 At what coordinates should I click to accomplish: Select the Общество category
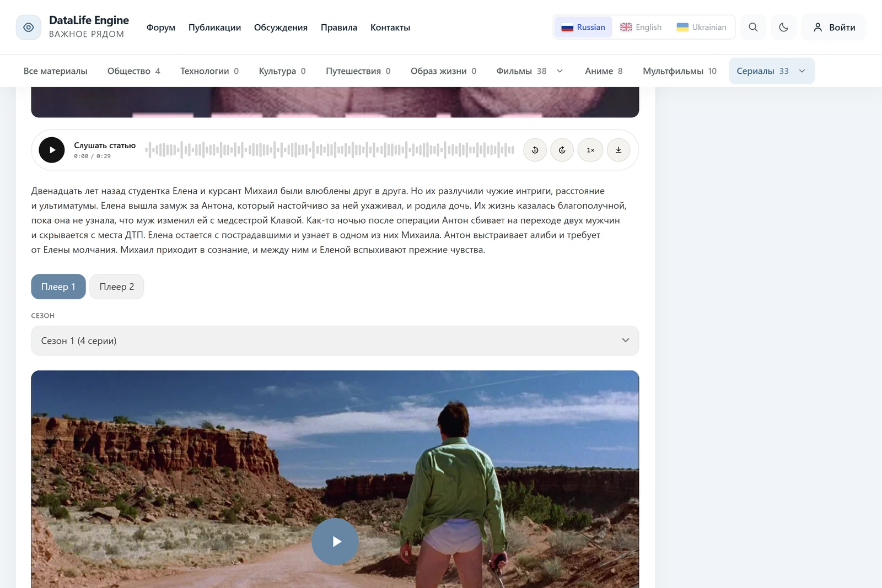[134, 71]
